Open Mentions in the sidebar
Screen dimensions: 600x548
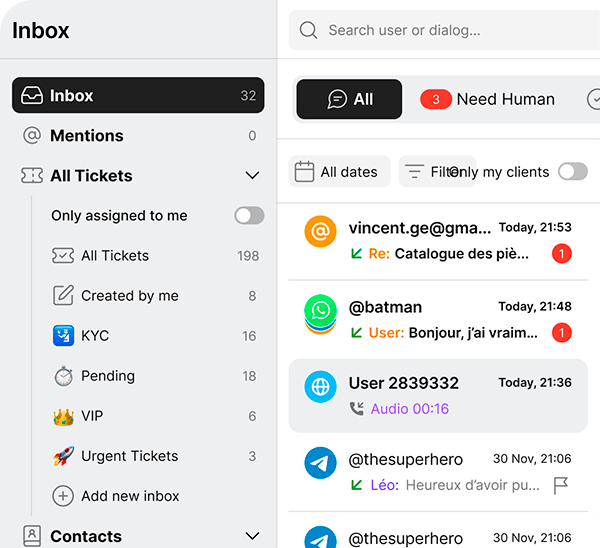click(x=138, y=135)
